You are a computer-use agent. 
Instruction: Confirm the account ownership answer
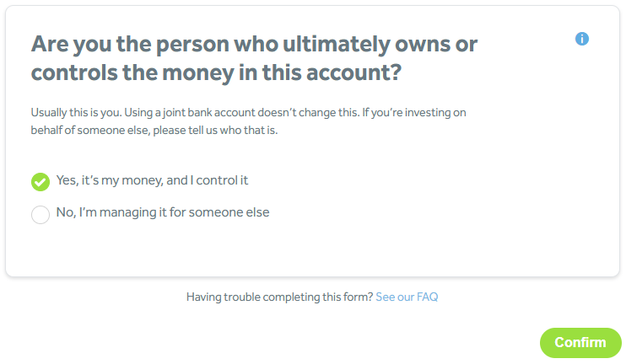[580, 342]
